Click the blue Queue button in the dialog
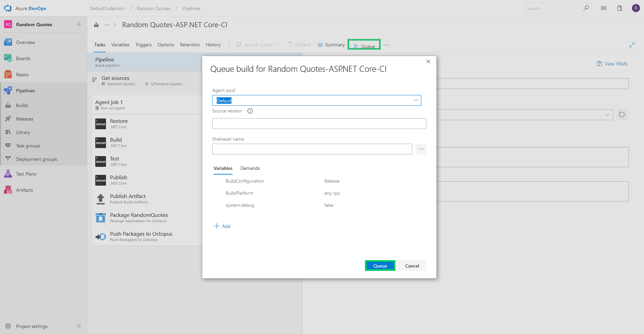The height and width of the screenshot is (334, 644). (x=380, y=266)
